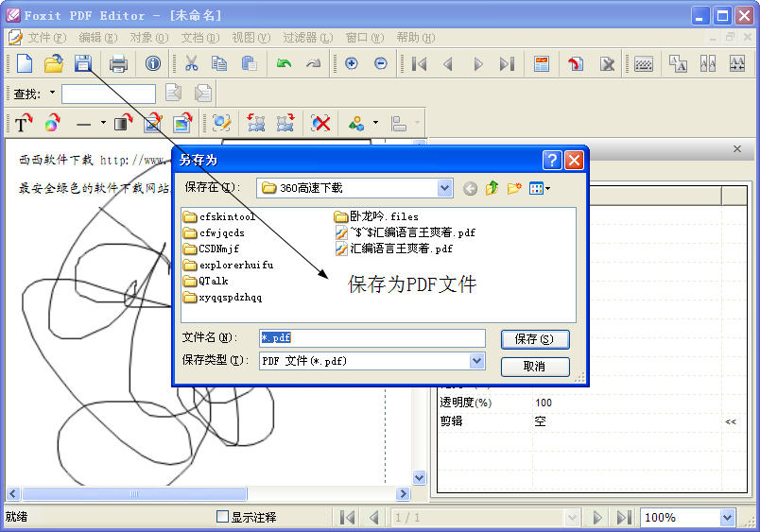Select the Add Text (T) tool
Viewport: 760px width, 532px height.
click(23, 124)
